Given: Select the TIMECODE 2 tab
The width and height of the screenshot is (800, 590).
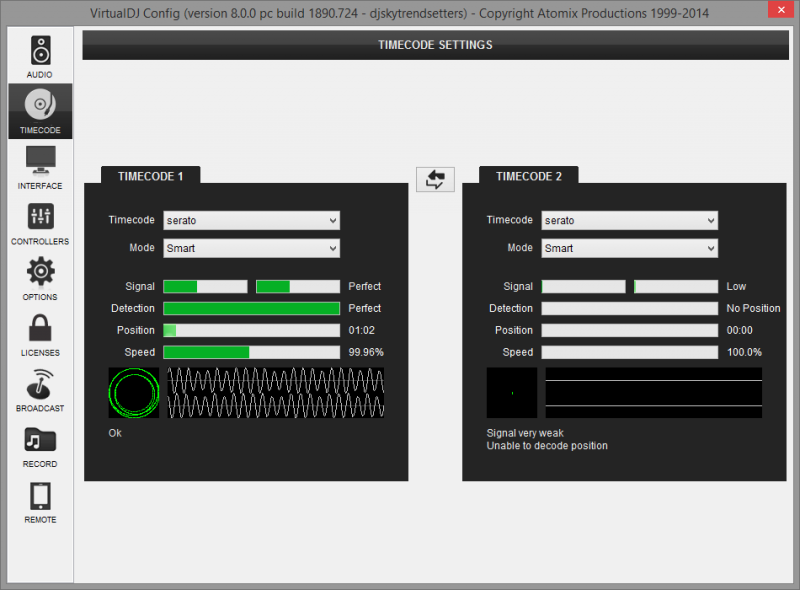Looking at the screenshot, I should [x=529, y=176].
